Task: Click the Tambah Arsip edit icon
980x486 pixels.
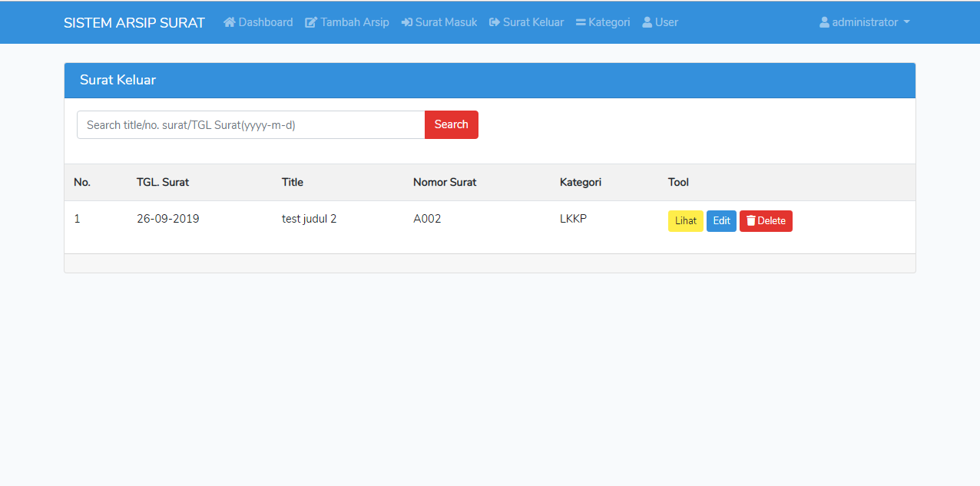Action: [x=311, y=22]
